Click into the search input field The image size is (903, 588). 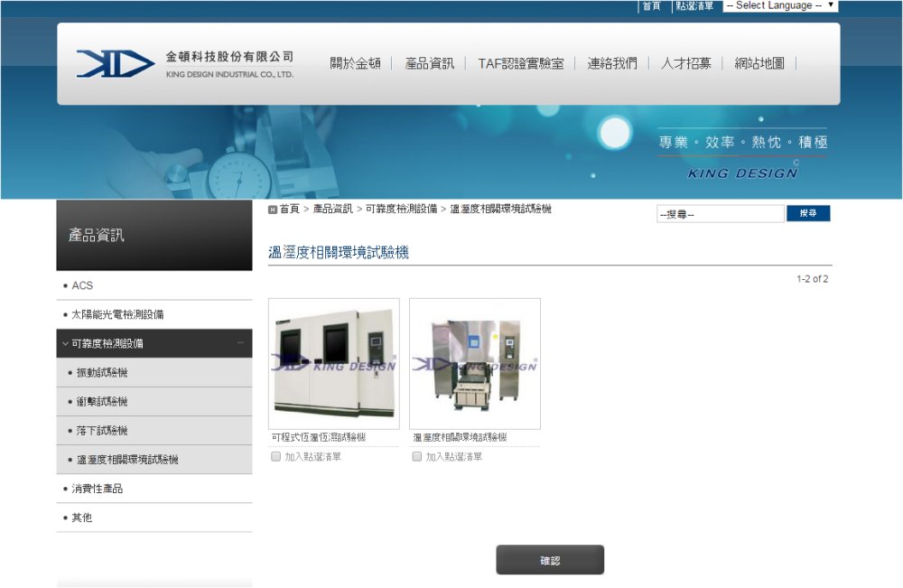click(720, 214)
